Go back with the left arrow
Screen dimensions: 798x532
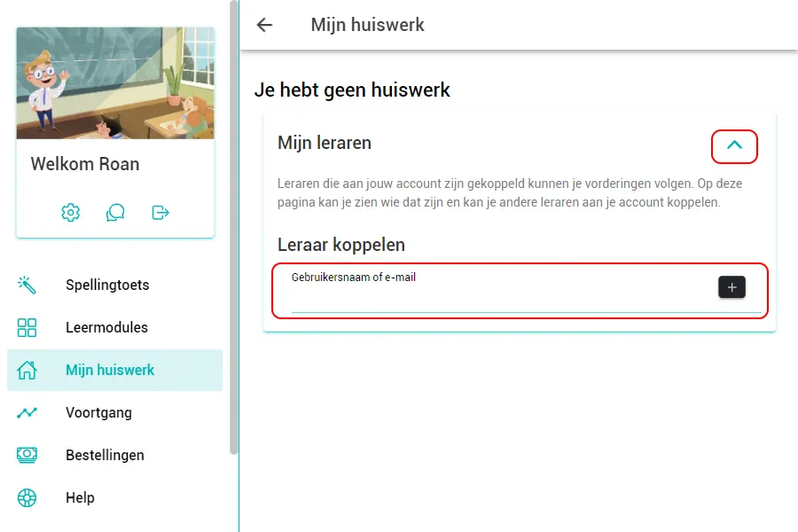coord(264,25)
